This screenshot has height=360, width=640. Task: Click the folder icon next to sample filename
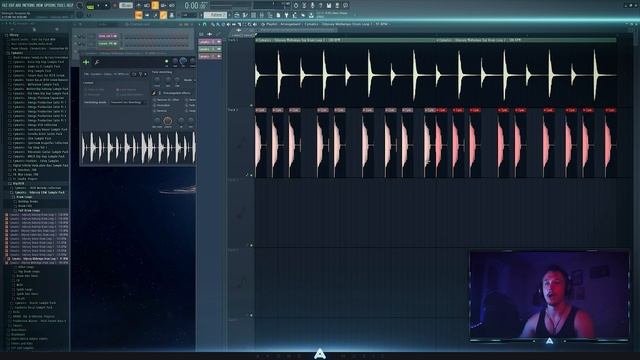coord(134,74)
